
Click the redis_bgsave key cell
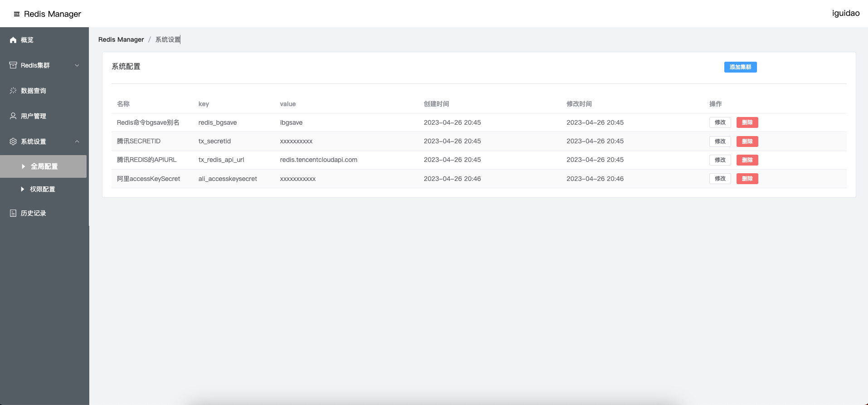point(218,122)
